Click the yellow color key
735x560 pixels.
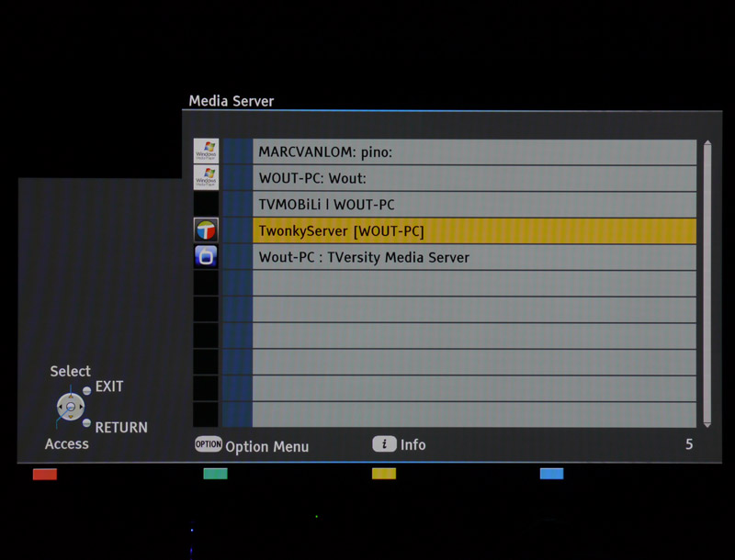click(384, 474)
